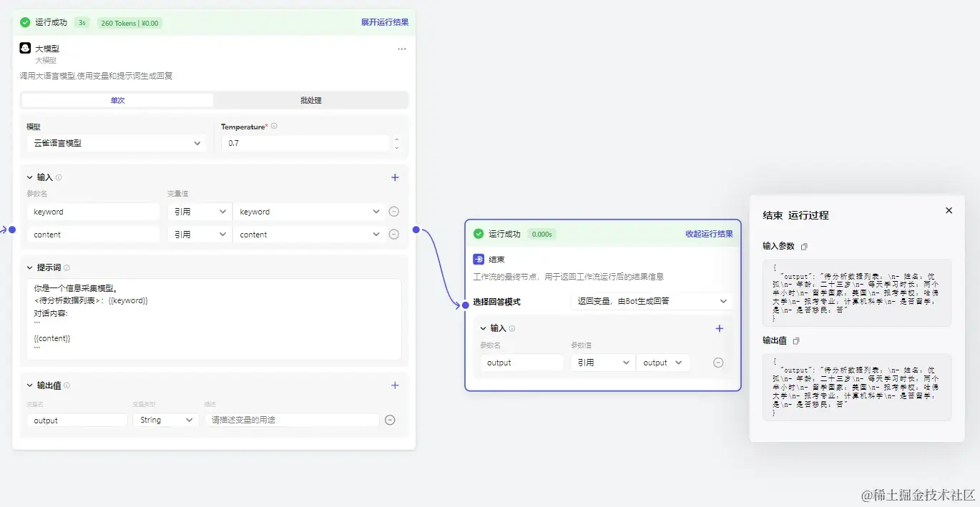The width and height of the screenshot is (980, 507).
Task: Click the info icon beside 输出值
Action: tap(67, 385)
